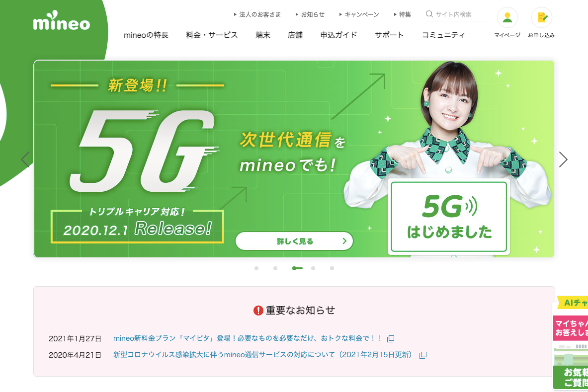The image size is (588, 392).
Task: Expand the キャンペーン link
Action: pyautogui.click(x=359, y=14)
